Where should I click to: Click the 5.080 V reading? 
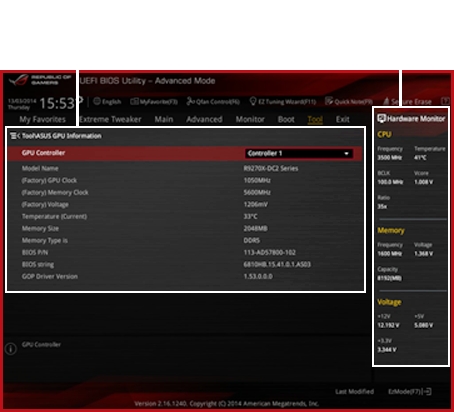click(x=423, y=325)
